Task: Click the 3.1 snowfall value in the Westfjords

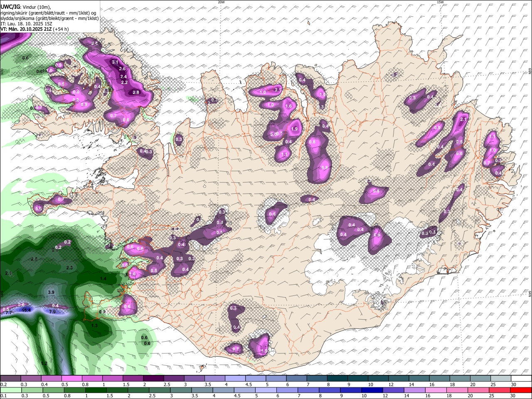Action: point(115,62)
